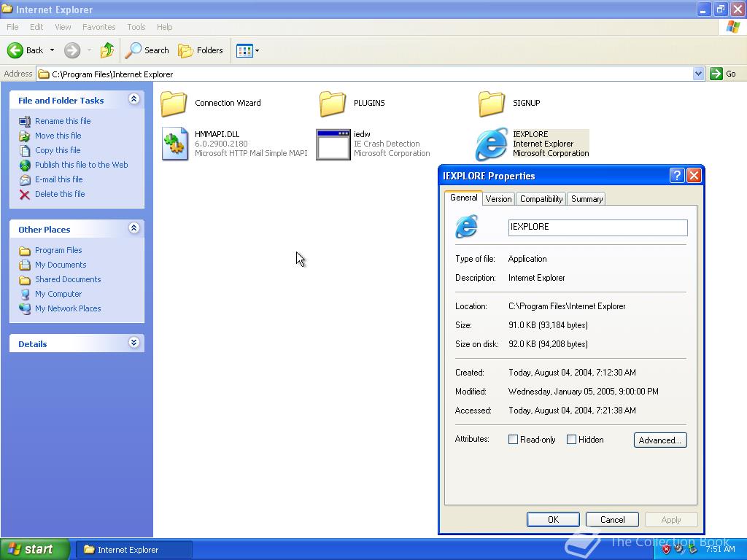Click the grey Forward arrow icon
Viewport: 747px width, 560px height.
72,50
